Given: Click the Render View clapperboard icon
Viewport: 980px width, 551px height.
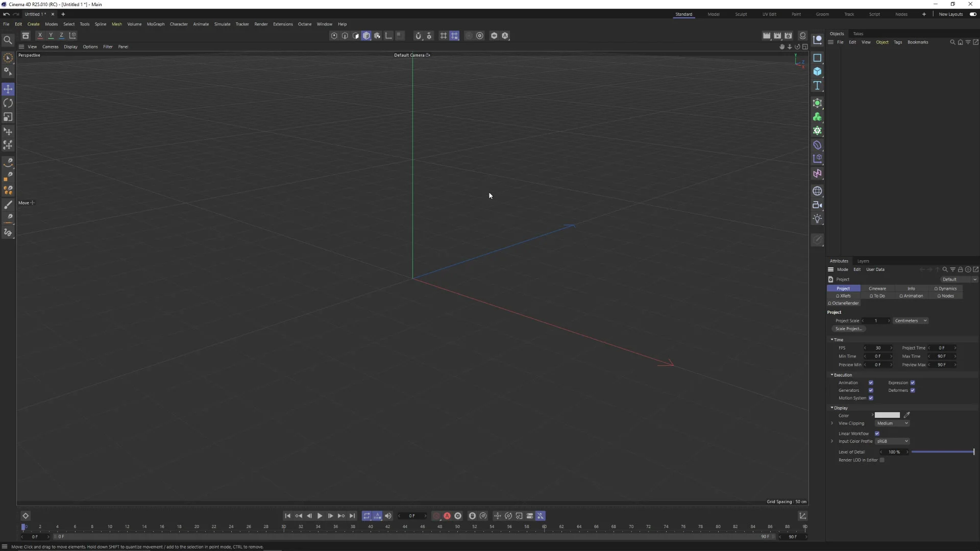Looking at the screenshot, I should tap(767, 36).
